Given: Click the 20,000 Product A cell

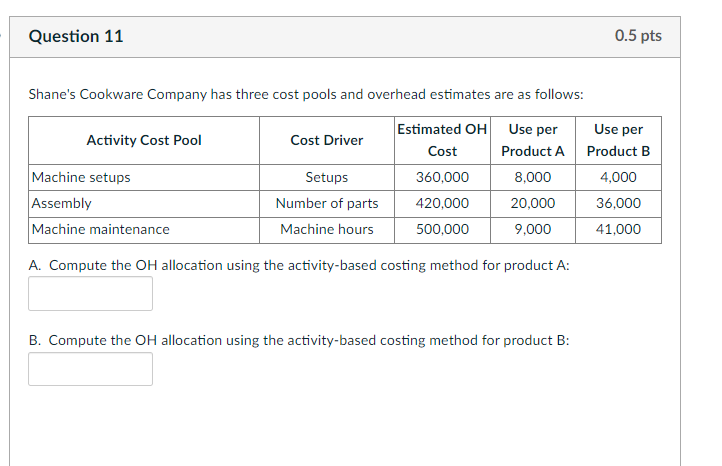Looking at the screenshot, I should click(x=533, y=203).
